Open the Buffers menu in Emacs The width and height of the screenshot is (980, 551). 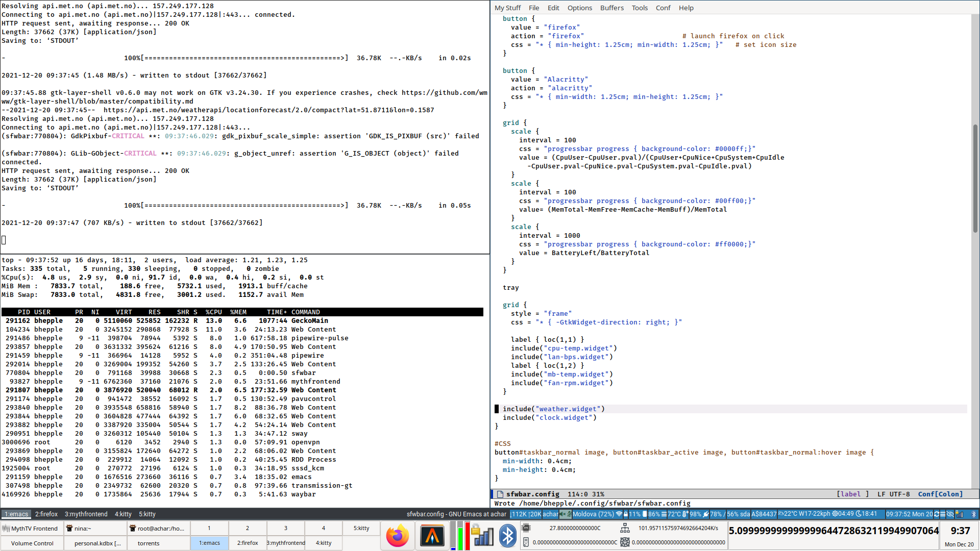(x=612, y=8)
